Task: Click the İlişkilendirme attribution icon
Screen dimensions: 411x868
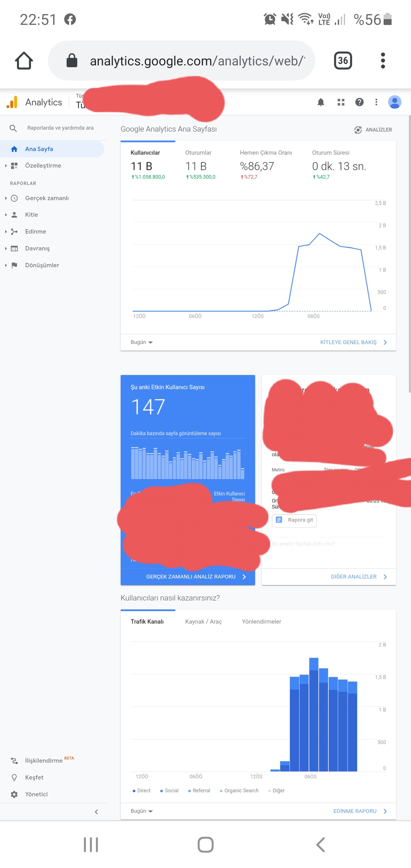Action: (14, 761)
